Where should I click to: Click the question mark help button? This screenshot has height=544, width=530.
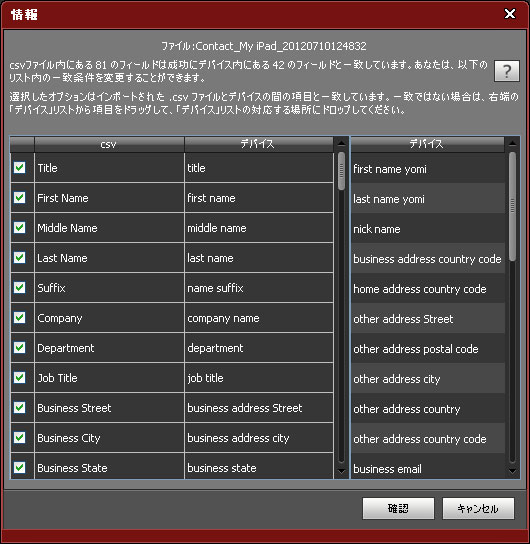pyautogui.click(x=506, y=71)
